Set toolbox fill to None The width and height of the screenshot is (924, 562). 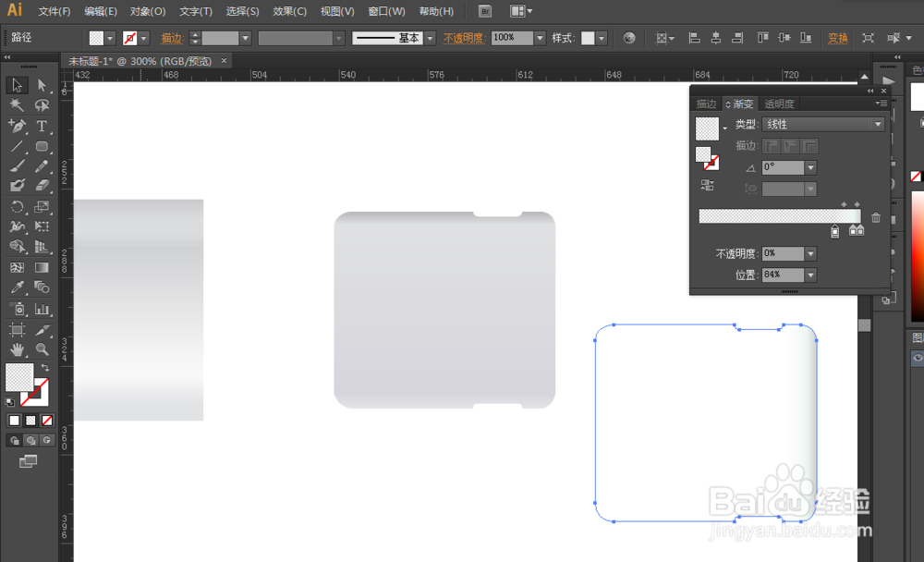(47, 421)
